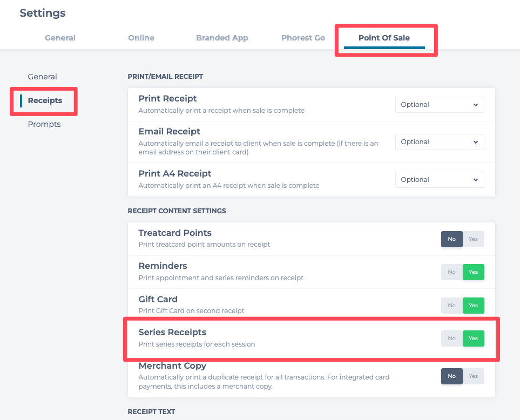Expand the Email Receipt dropdown
Viewport: 520px width, 420px height.
(440, 142)
